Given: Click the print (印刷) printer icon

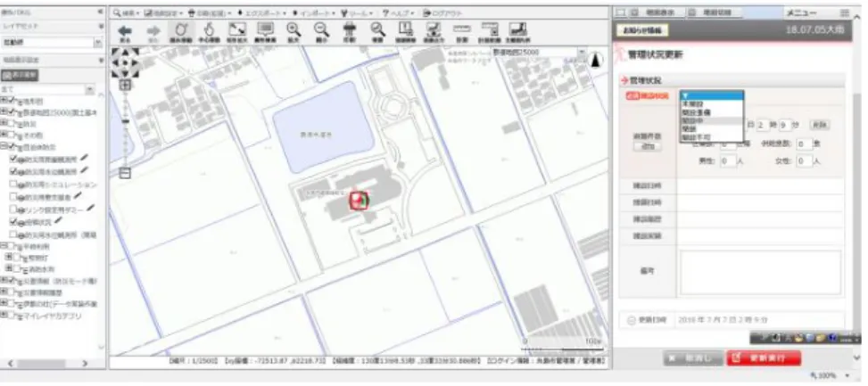Looking at the screenshot, I should tap(350, 33).
